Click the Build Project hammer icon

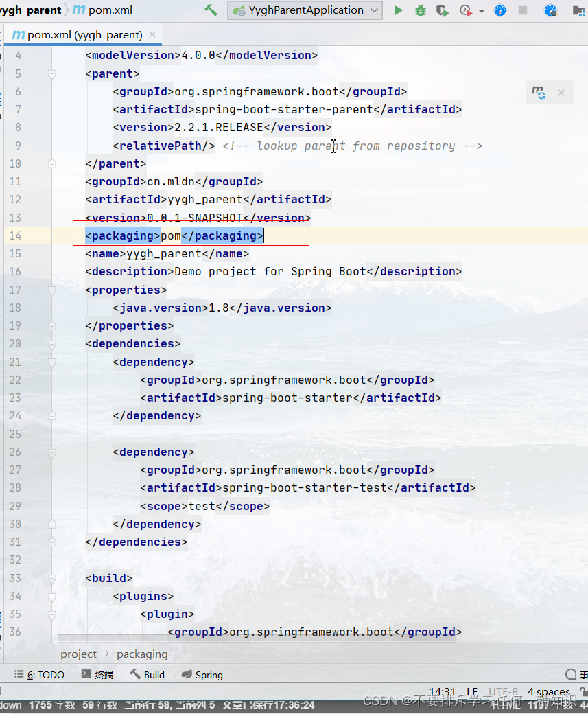[211, 10]
